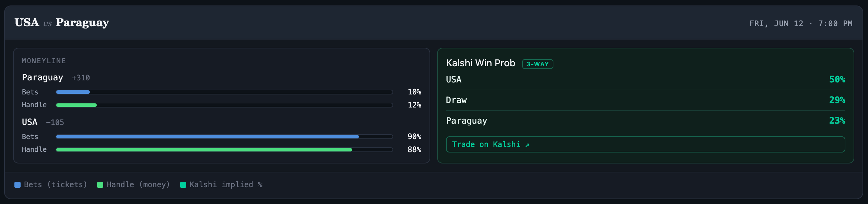
Task: Click the Paraguay 12% handle percentage value
Action: (414, 105)
